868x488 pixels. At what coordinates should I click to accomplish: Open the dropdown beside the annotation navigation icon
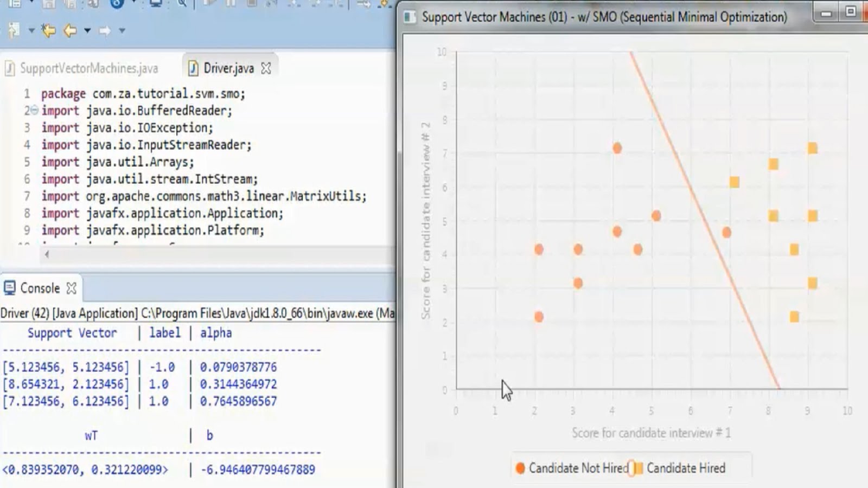31,31
